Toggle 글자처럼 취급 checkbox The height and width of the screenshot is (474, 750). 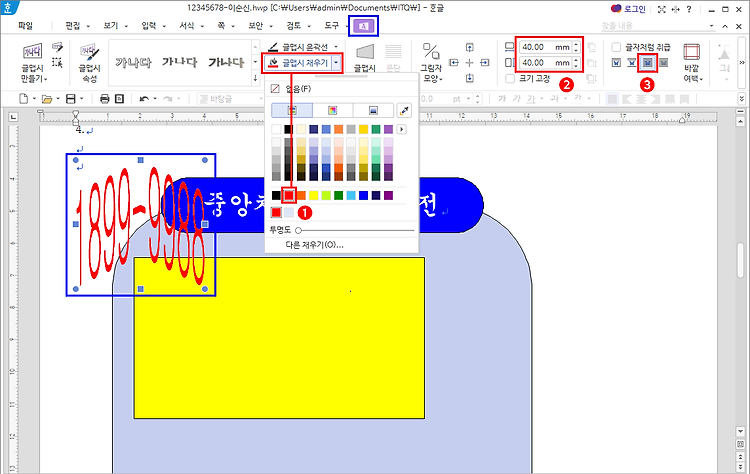(617, 47)
